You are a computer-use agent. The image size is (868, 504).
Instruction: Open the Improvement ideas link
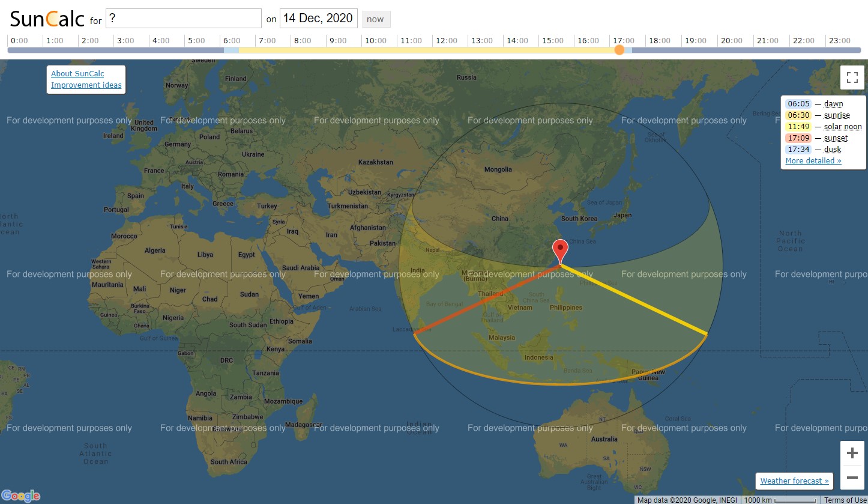[86, 85]
